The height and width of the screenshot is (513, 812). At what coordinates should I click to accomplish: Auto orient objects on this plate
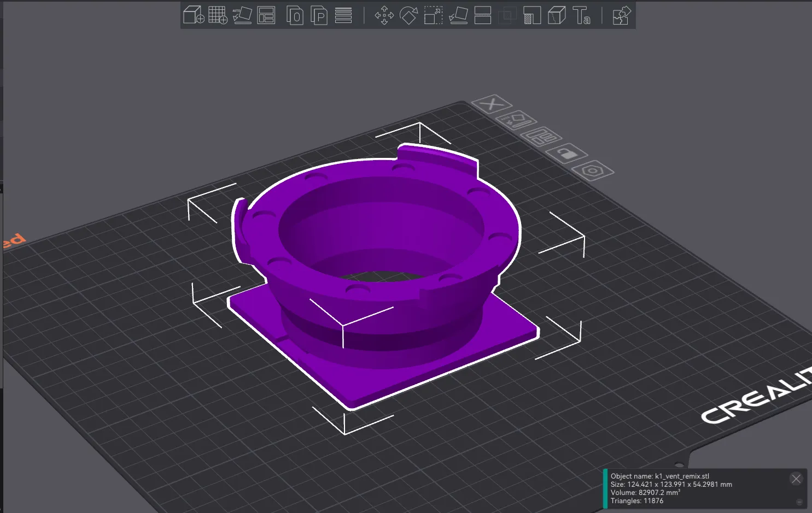517,120
